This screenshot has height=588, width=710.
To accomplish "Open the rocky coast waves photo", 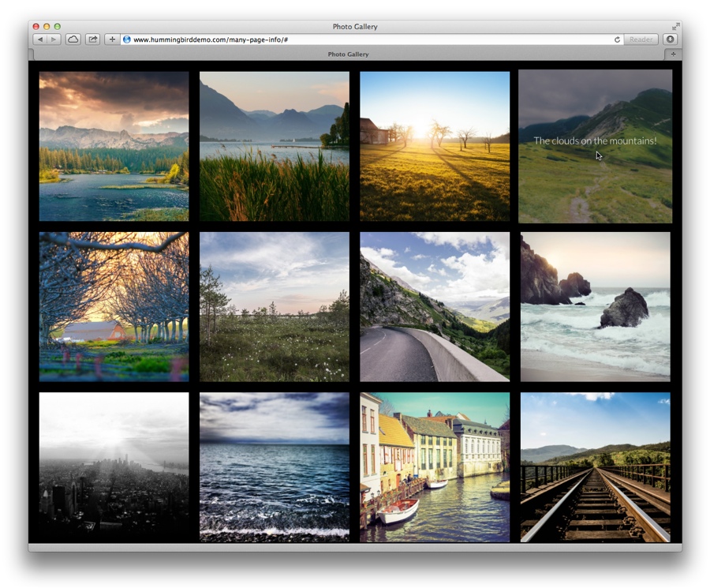I will coord(595,306).
